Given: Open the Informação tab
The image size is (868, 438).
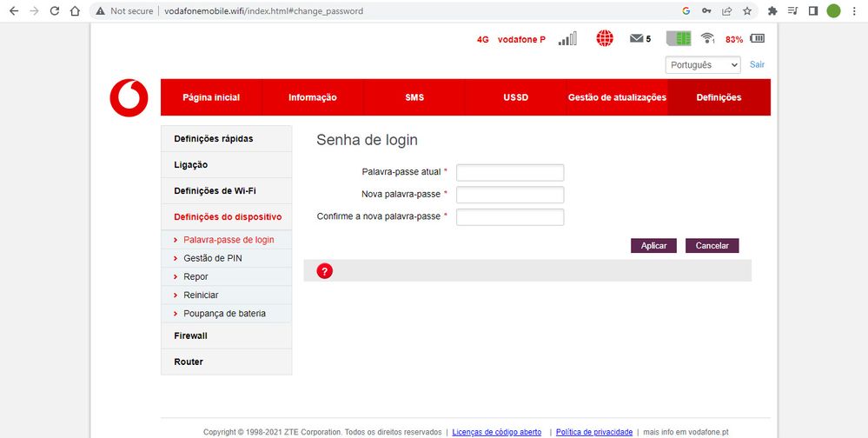Looking at the screenshot, I should tap(313, 97).
